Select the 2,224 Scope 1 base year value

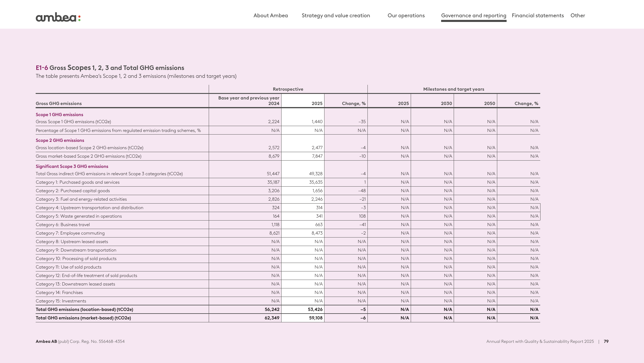[274, 122]
